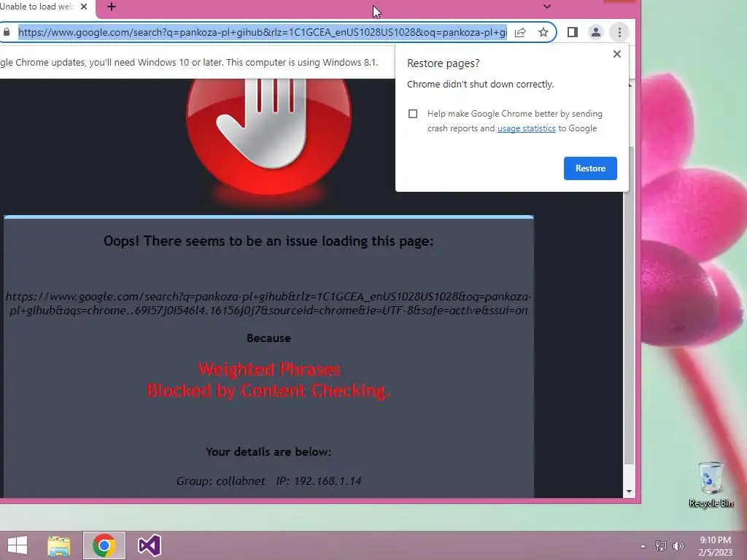Click 'IP: 192.168.1.14' text
The image size is (747, 560).
click(319, 481)
